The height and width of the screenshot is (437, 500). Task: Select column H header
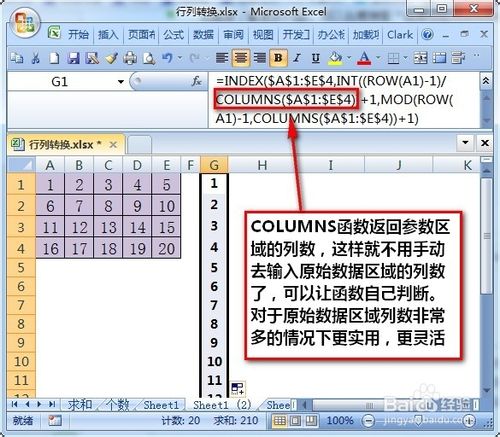click(262, 165)
